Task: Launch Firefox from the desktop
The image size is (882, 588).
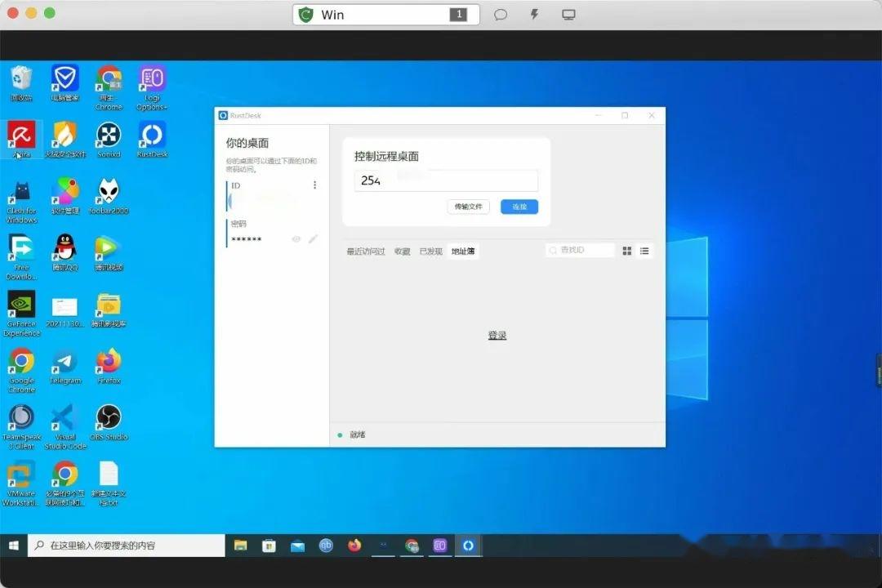Action: [109, 362]
